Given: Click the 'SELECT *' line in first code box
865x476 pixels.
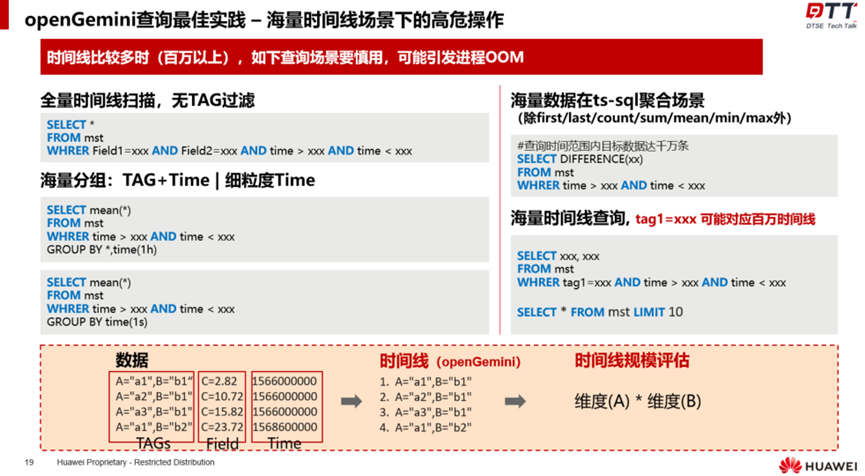Looking at the screenshot, I should [x=71, y=125].
